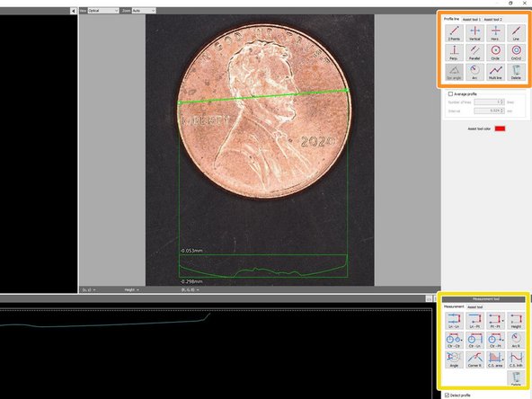Switch to the Assist tool 1 tab
532x399 pixels.
[x=472, y=20]
